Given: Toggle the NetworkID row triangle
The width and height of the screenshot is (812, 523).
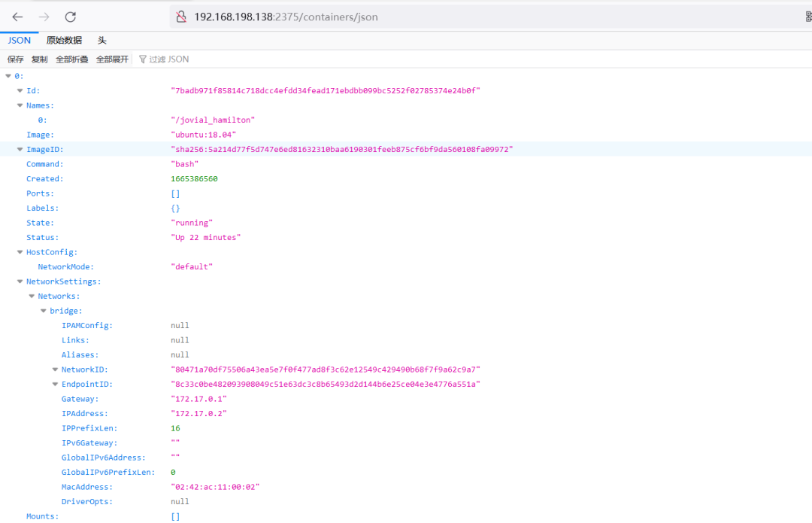Looking at the screenshot, I should [x=55, y=369].
